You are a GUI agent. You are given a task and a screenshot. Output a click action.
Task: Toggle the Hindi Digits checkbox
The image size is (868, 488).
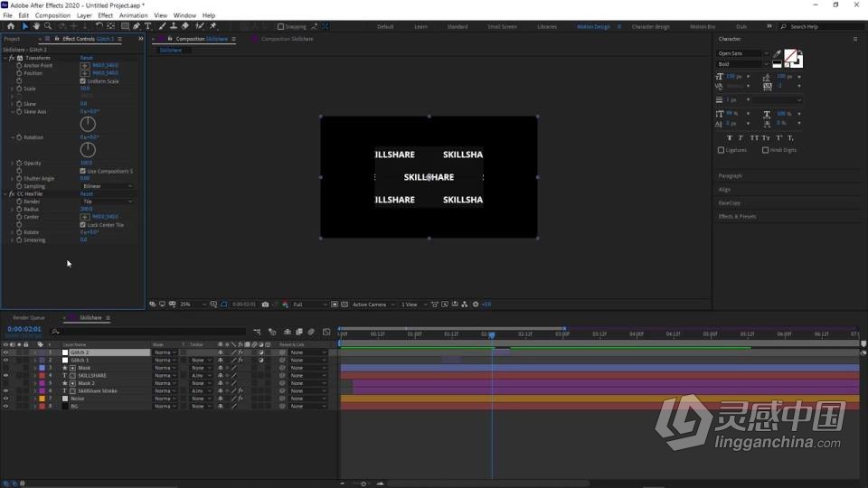tap(765, 150)
